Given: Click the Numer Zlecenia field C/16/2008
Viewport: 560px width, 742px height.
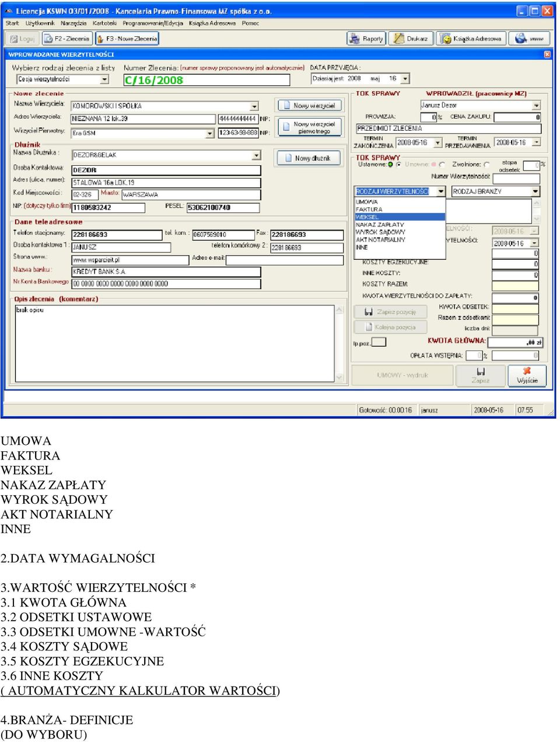Looking at the screenshot, I should (206, 81).
